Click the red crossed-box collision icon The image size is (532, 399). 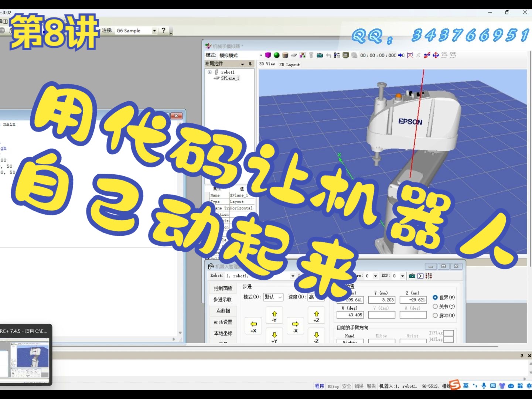point(410,55)
